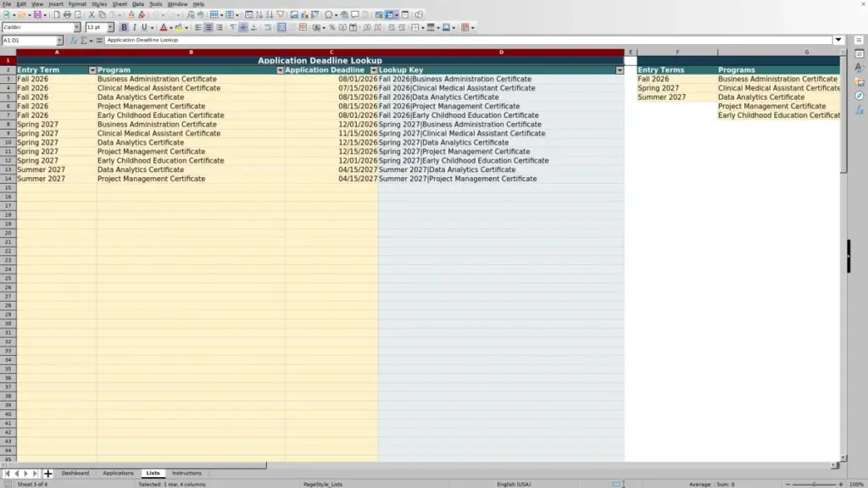This screenshot has height=488, width=868.
Task: Select column D header
Action: pos(502,52)
